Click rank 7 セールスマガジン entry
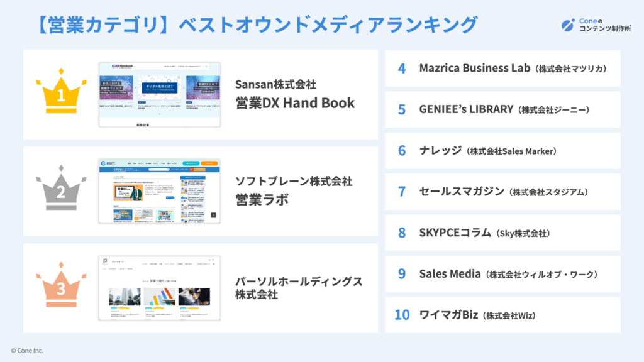644x362 pixels. [x=502, y=192]
